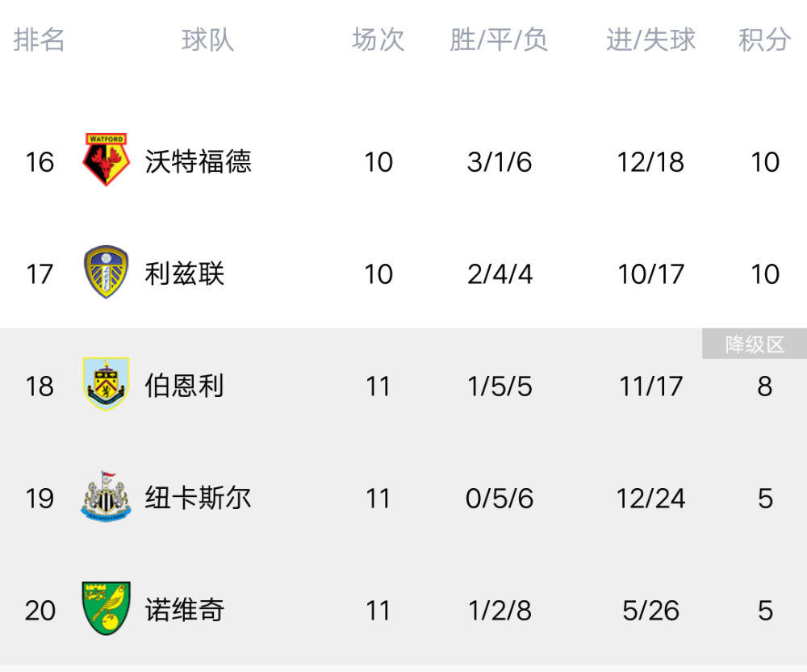Click the 场次 column header
Screen dimensions: 807x672
(378, 40)
